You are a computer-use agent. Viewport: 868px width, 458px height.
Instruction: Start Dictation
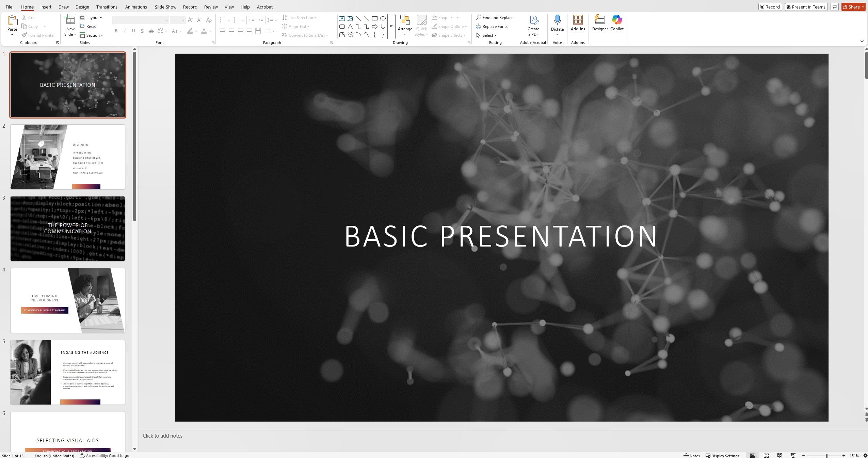point(557,22)
